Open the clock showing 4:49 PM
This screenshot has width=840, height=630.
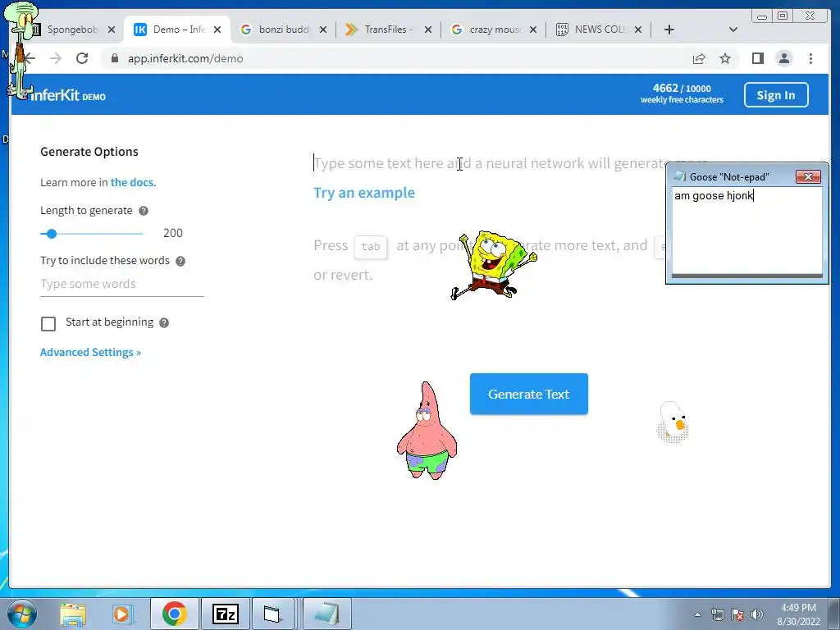(798, 614)
